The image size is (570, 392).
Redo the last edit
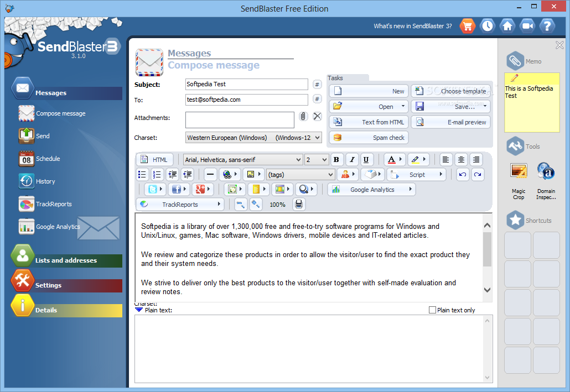[x=478, y=175]
